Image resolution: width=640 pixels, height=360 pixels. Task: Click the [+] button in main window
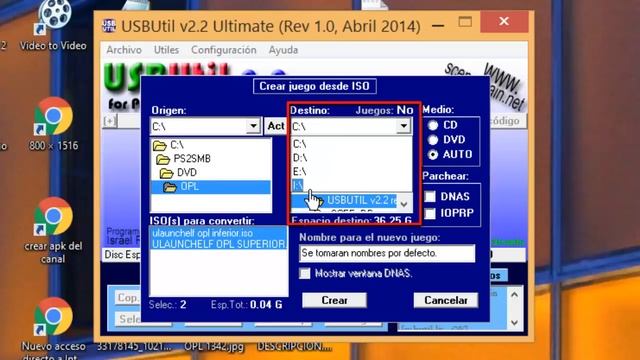point(109,121)
